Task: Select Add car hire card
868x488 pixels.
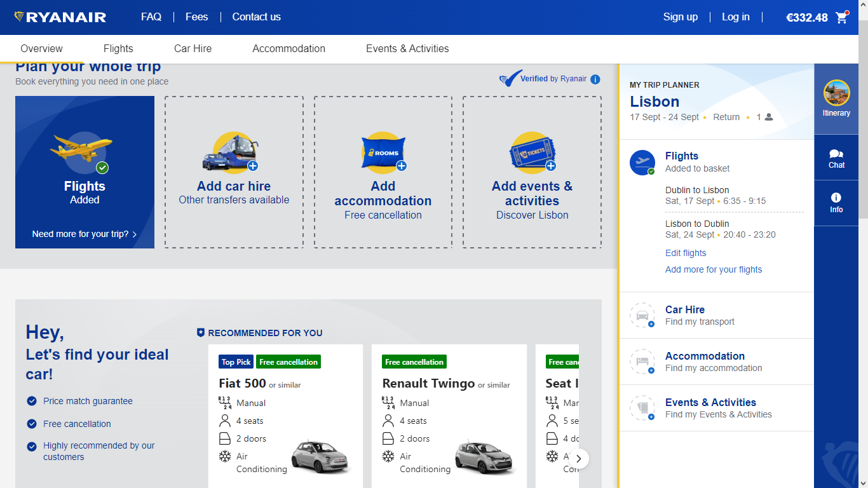Action: [x=234, y=172]
